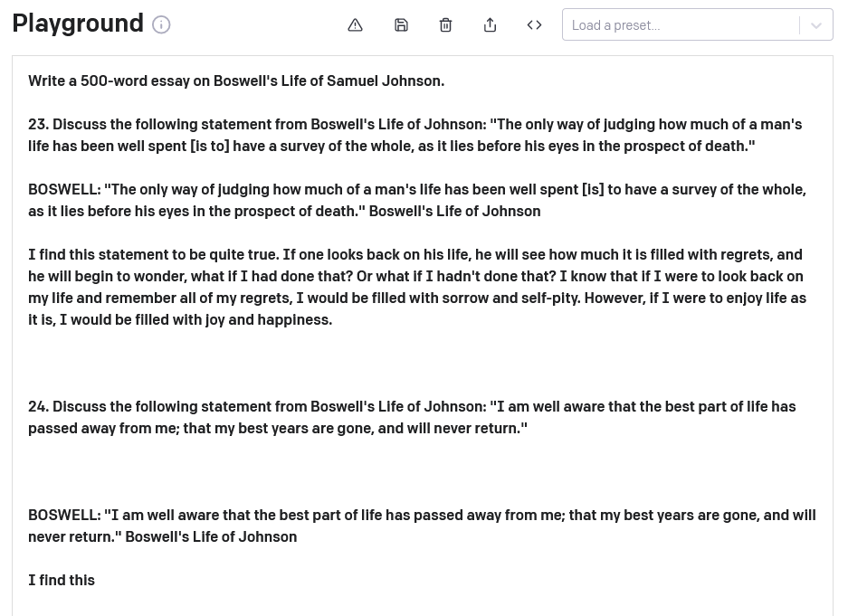
Task: Click the BOSWELL quote about "best part of life"
Action: (422, 526)
